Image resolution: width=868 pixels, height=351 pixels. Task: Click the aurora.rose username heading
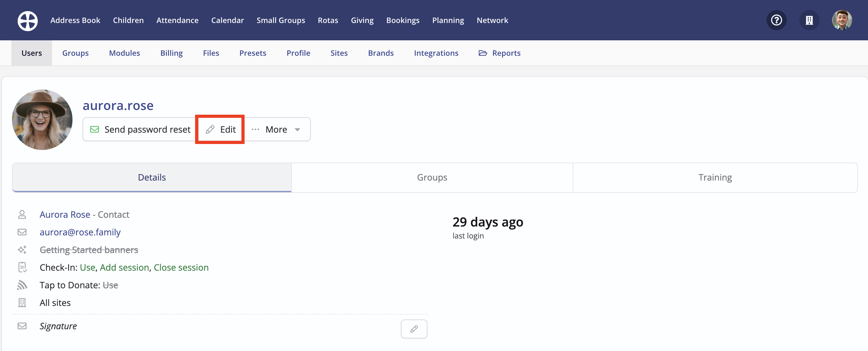tap(118, 106)
